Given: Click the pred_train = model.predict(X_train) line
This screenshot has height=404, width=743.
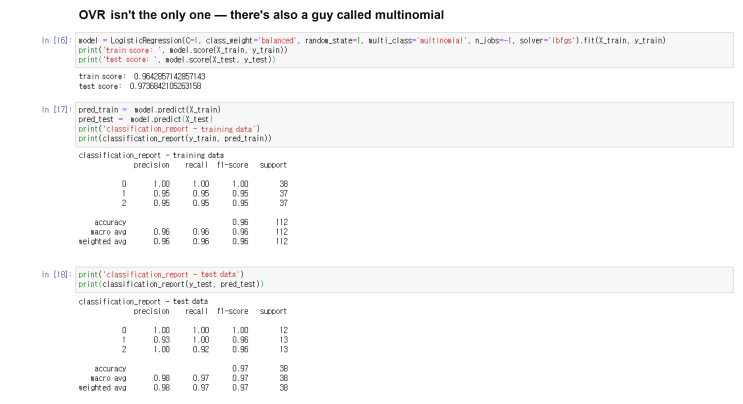Looking at the screenshot, I should click(x=150, y=110).
